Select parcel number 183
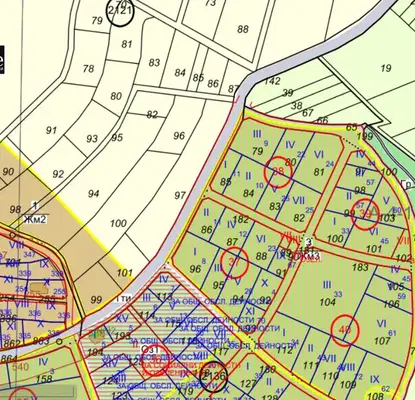The image size is (415, 400). pos(360,267)
